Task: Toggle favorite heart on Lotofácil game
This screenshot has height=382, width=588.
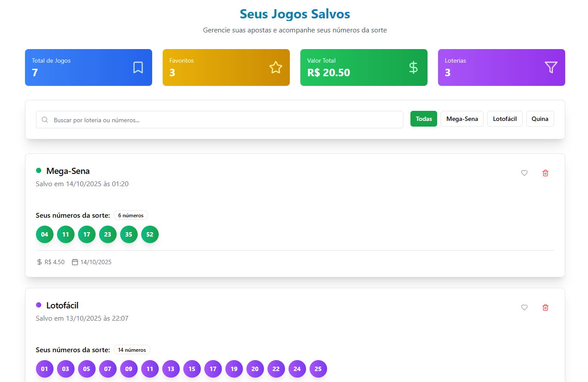Action: (524, 308)
